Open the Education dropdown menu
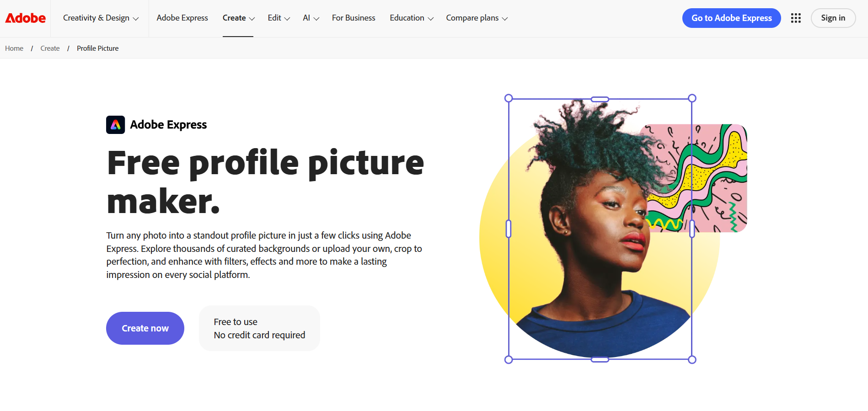868x411 pixels. [411, 18]
